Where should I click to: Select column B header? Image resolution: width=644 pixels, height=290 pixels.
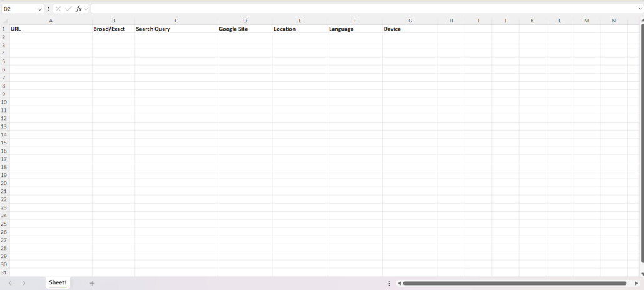tap(113, 21)
